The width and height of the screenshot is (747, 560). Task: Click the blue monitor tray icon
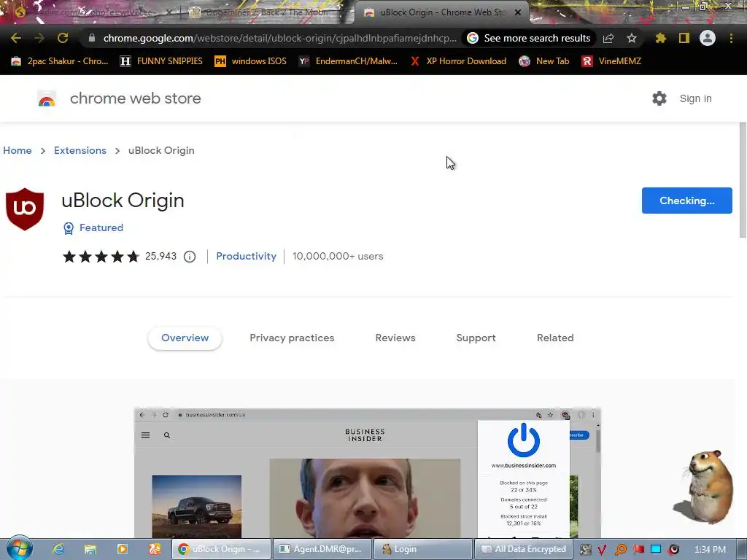656,549
